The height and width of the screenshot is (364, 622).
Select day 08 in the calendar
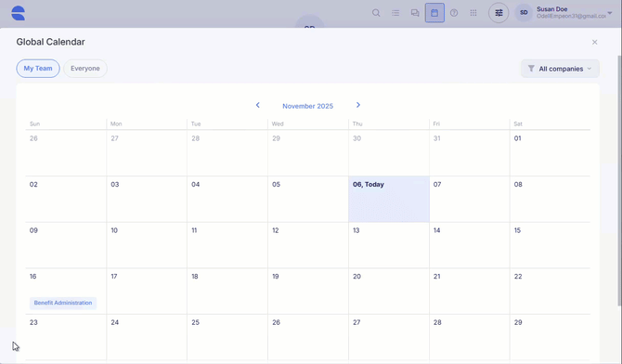[550, 199]
